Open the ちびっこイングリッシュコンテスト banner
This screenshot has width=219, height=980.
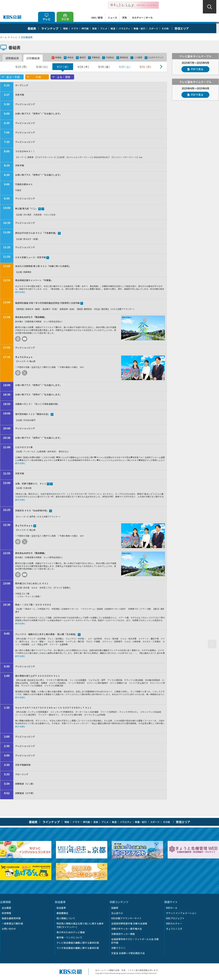25,850
